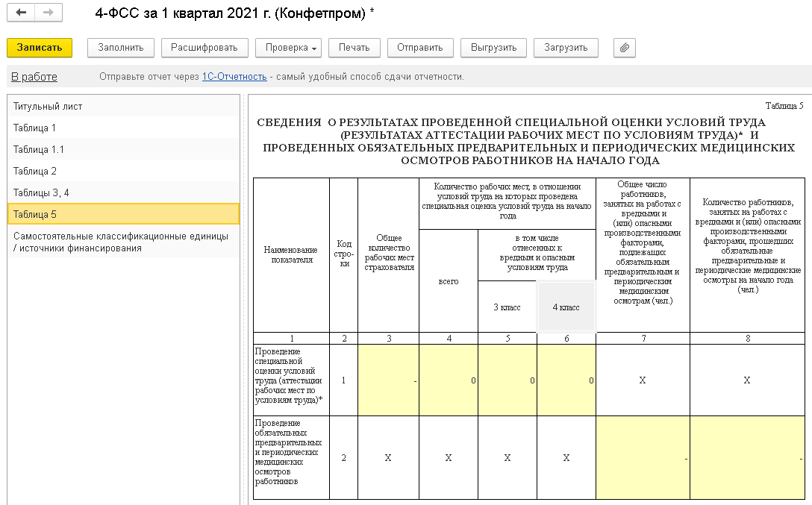Click the back arrow navigation icon
Viewport: 812px width, 505px height.
coord(21,13)
